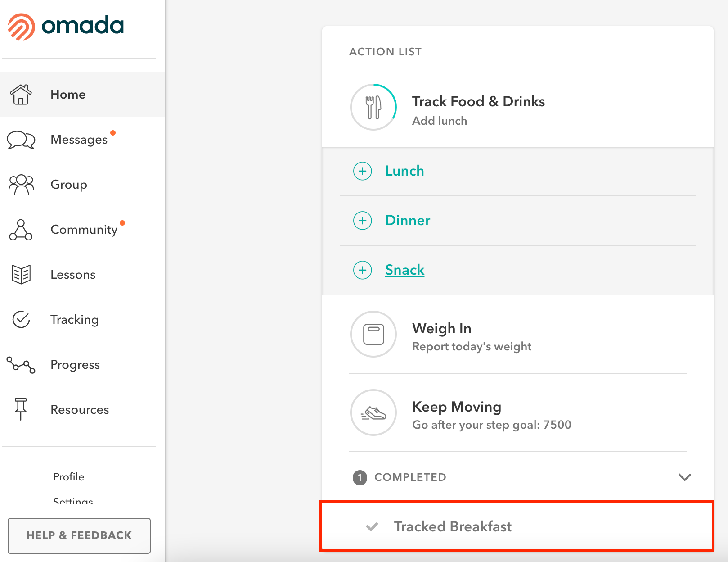Click the plus circle beside Dinner

(363, 221)
